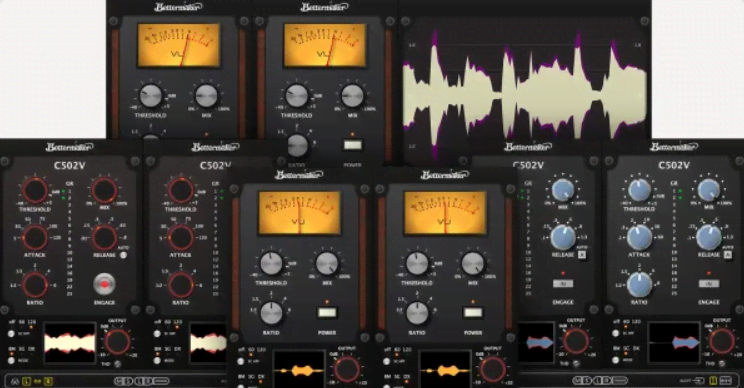Toggle Mode switch under rightmost blue-knob panel
The width and height of the screenshot is (744, 388).
coord(615,360)
